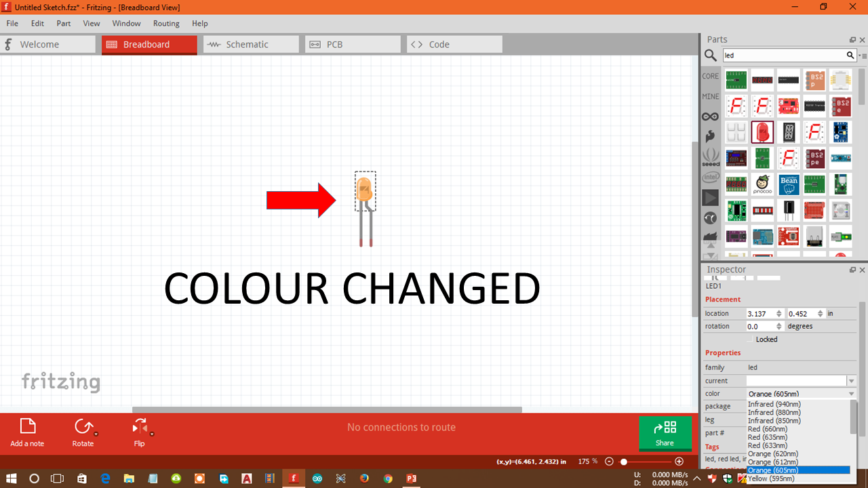Open the CORE parts bin
Viewport: 868px width, 488px height.
[x=710, y=77]
